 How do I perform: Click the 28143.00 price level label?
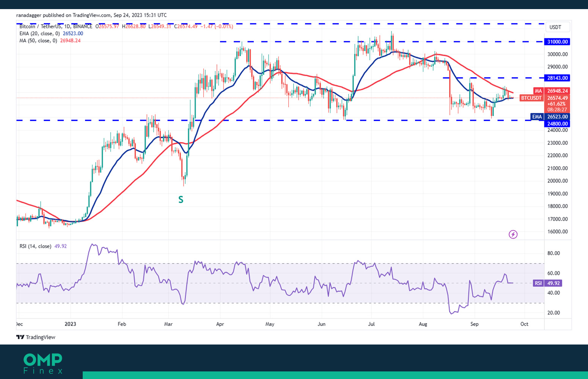(557, 78)
